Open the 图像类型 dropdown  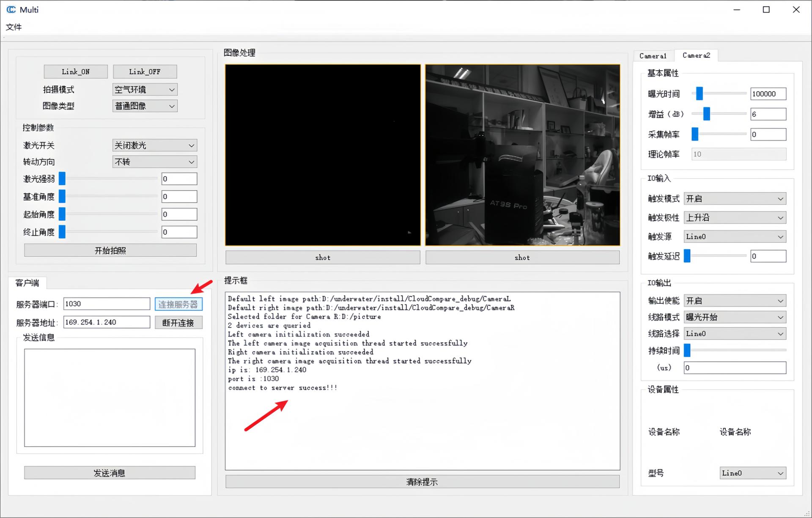pyautogui.click(x=145, y=106)
